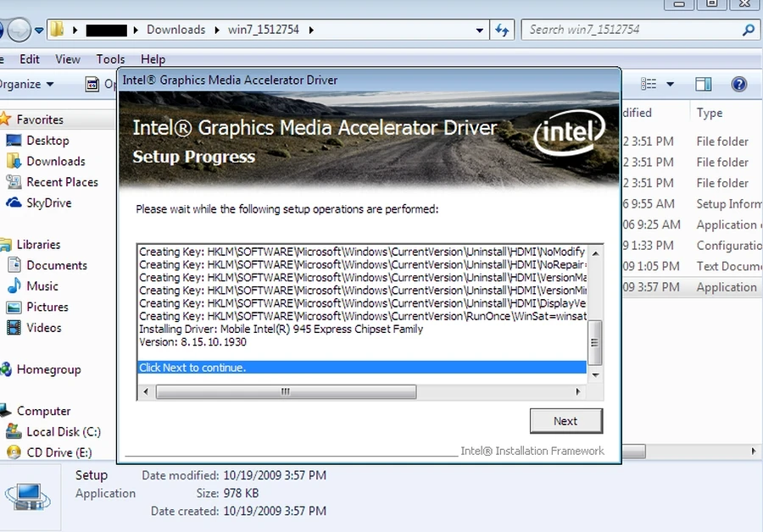
Task: Click the Forward navigation button
Action: (x=19, y=30)
